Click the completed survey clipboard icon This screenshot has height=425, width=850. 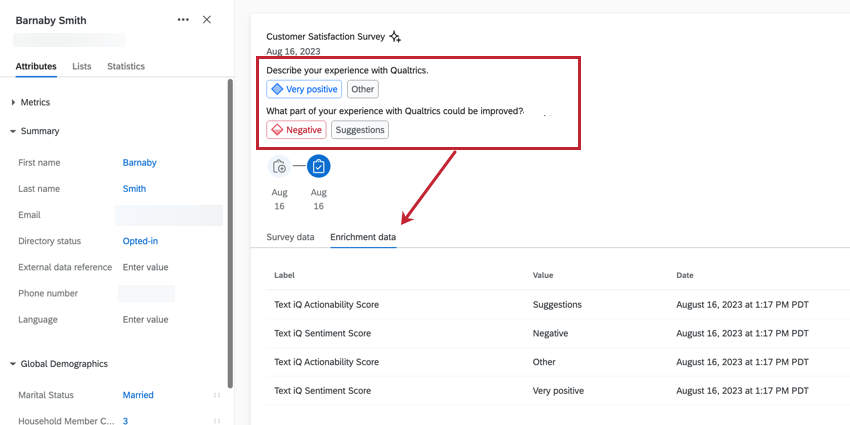pos(318,167)
